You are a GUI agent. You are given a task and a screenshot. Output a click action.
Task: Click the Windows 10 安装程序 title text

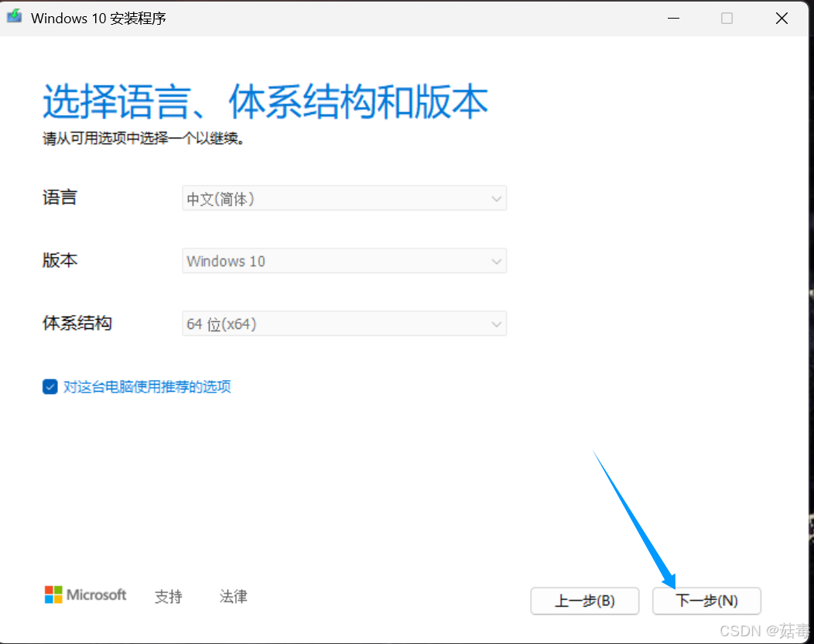click(x=98, y=18)
